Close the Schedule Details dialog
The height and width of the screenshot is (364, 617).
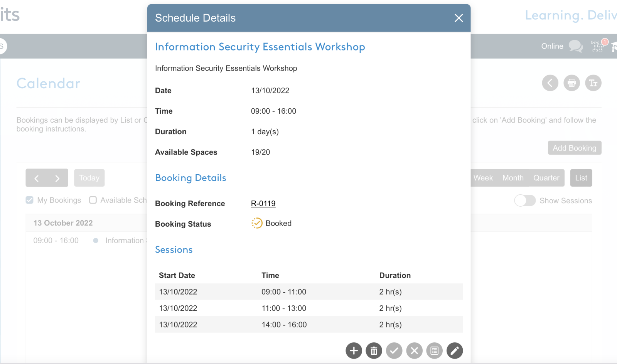459,18
